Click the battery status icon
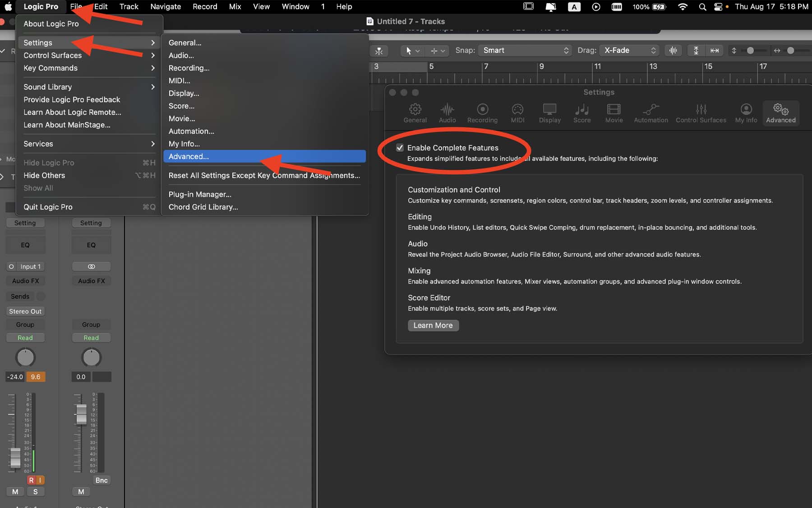 click(x=659, y=7)
